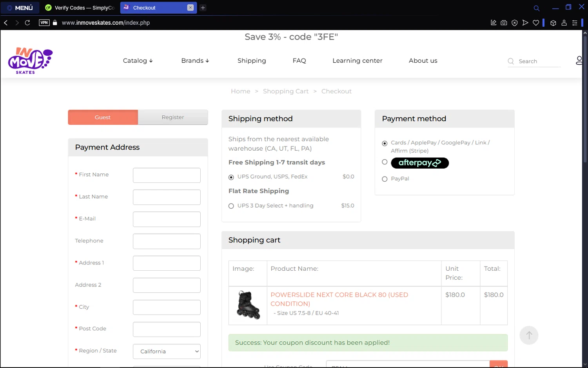Image resolution: width=588 pixels, height=368 pixels.
Task: Click the E-Mail input field
Action: point(167,219)
